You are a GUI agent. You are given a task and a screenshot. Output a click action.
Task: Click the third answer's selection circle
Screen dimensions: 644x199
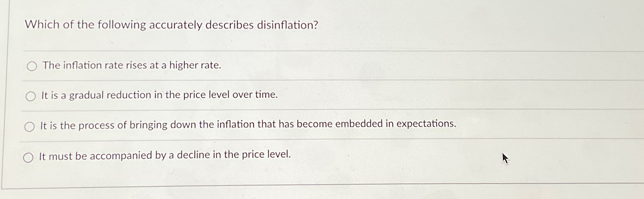click(30, 126)
